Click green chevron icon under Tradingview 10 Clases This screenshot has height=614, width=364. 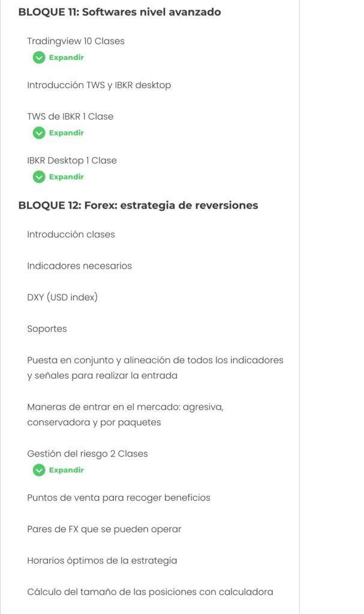click(39, 58)
